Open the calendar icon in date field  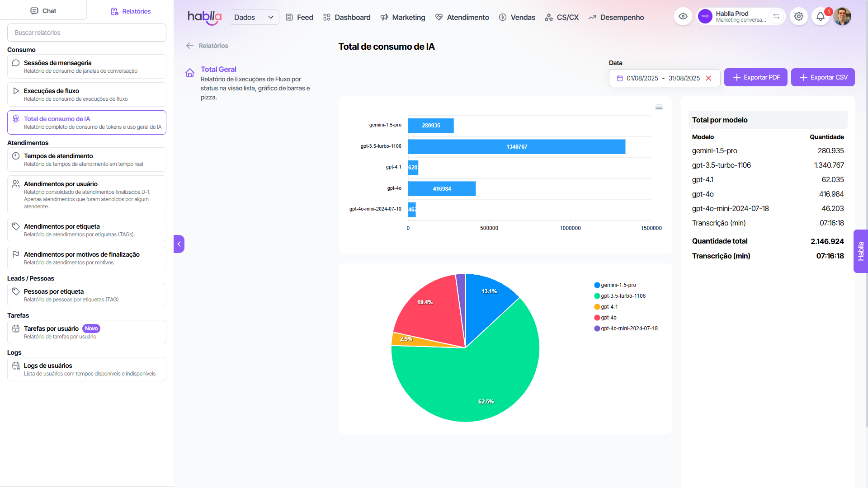[x=620, y=78]
